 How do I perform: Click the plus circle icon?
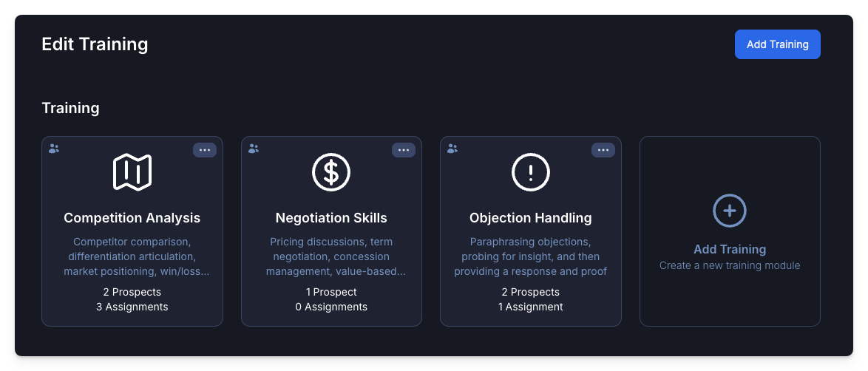pyautogui.click(x=730, y=211)
